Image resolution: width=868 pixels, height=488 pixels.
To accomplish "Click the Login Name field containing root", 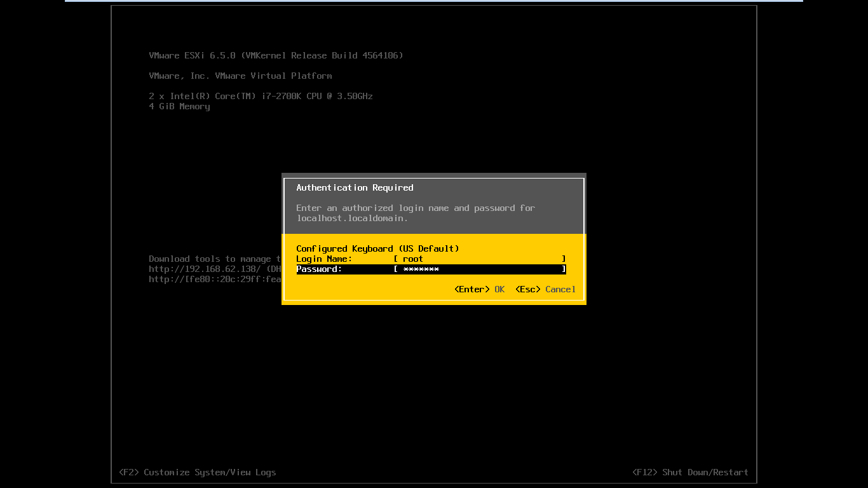I will [480, 259].
